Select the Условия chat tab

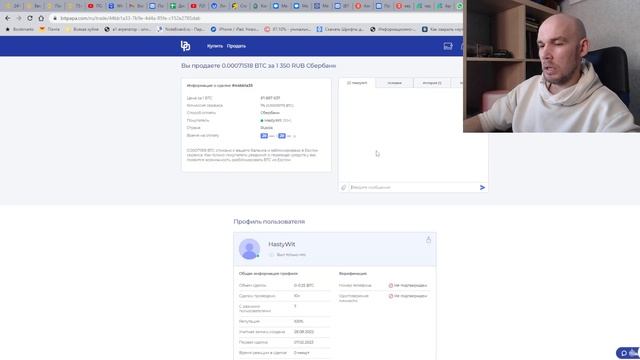point(394,83)
